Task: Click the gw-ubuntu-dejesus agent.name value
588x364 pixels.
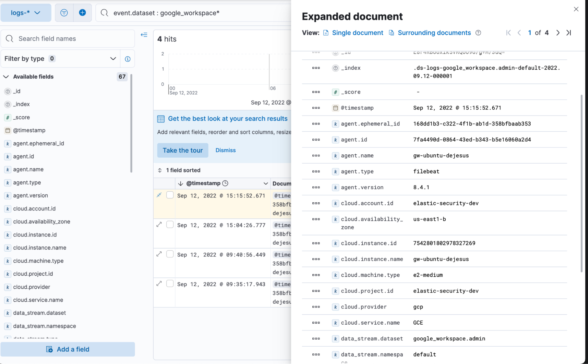Action: 441,156
